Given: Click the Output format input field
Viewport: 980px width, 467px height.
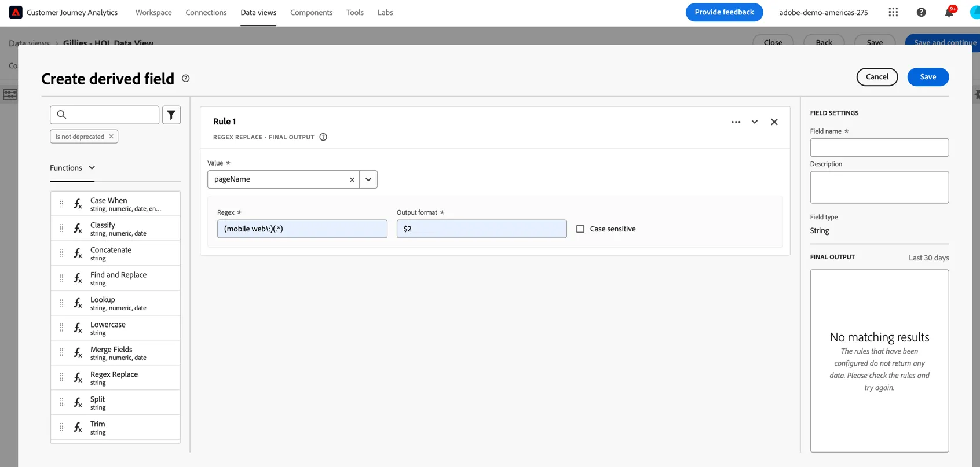Looking at the screenshot, I should [x=481, y=229].
